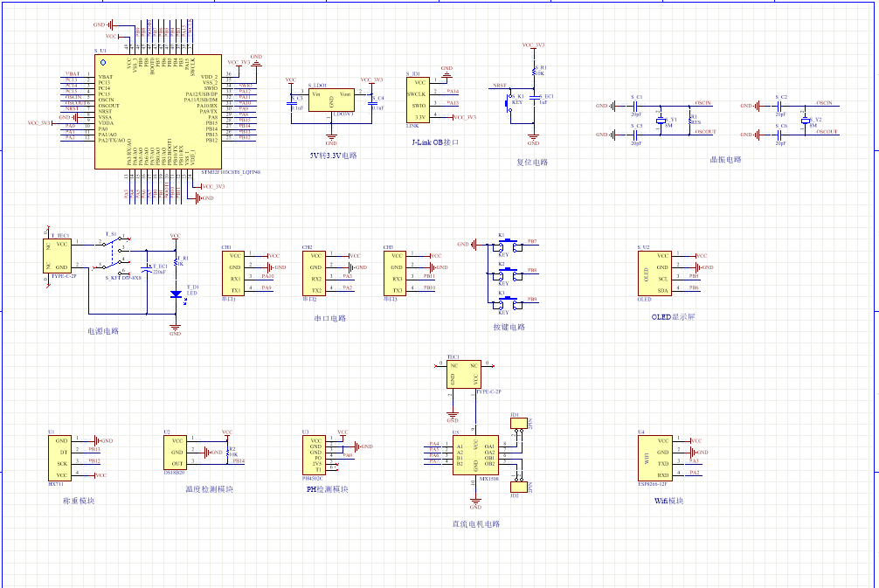This screenshot has height=588, width=879.
Task: Select the T_D1 LED symbol
Action: pyautogui.click(x=176, y=295)
